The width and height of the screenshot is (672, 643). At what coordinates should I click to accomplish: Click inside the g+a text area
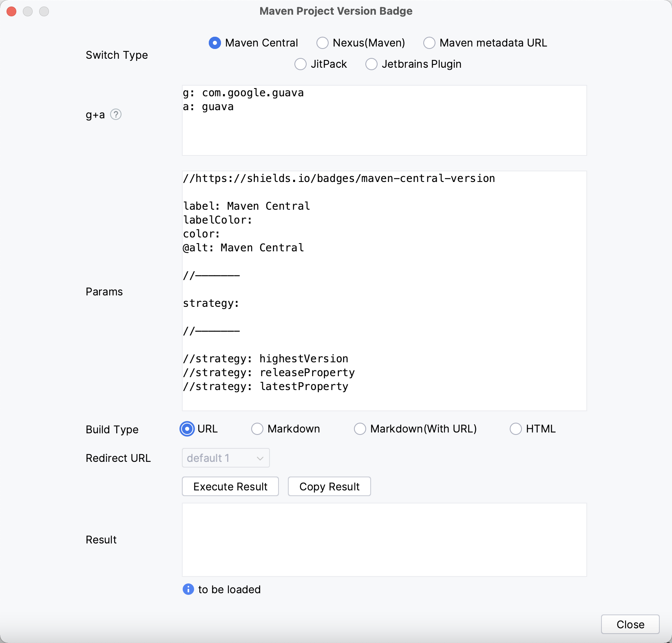pyautogui.click(x=384, y=131)
